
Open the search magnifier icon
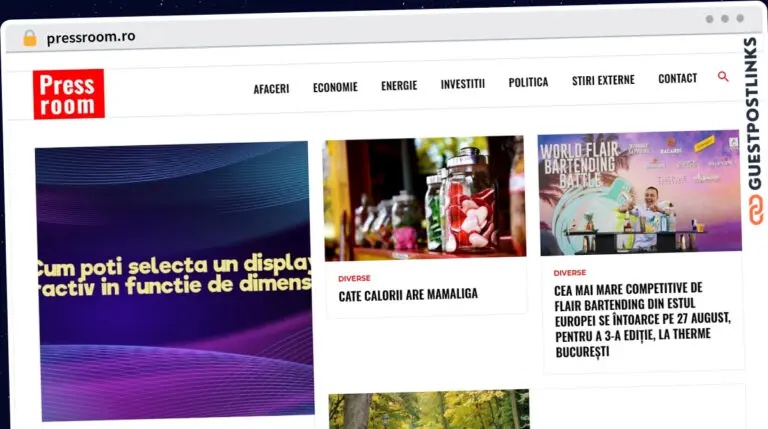click(x=723, y=76)
